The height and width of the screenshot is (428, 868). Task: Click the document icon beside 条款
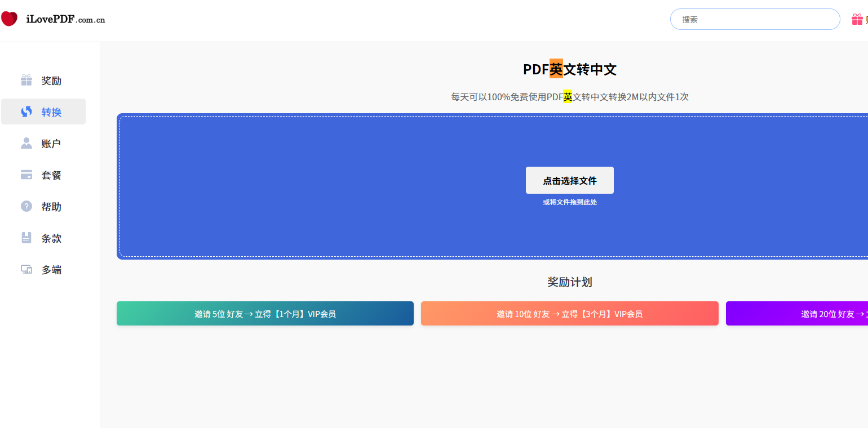26,238
